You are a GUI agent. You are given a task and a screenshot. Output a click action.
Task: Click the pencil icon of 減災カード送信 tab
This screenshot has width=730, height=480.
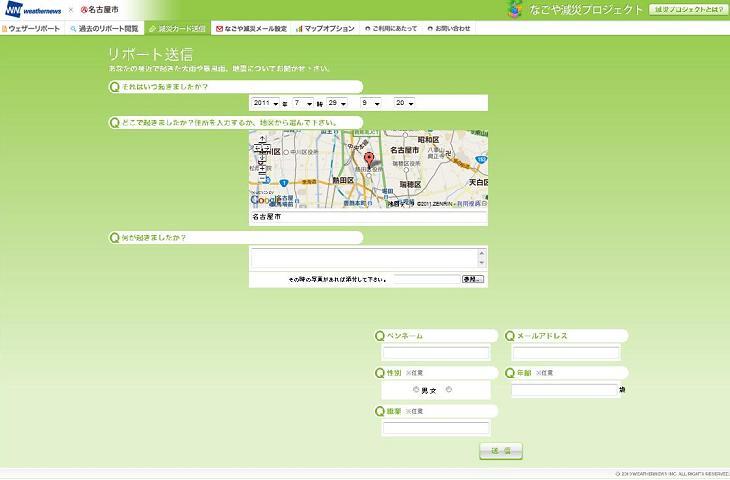[x=152, y=29]
